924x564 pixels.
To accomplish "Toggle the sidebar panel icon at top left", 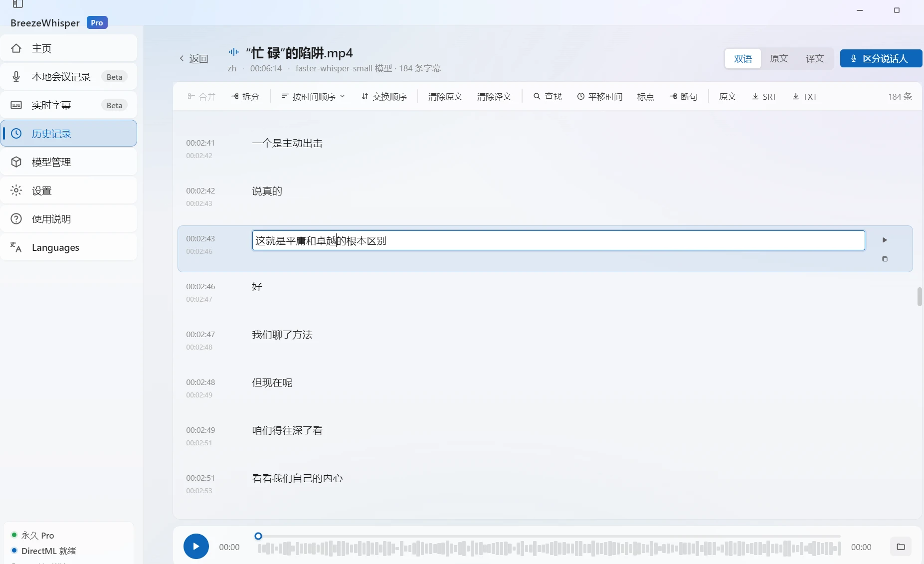I will coord(18,4).
